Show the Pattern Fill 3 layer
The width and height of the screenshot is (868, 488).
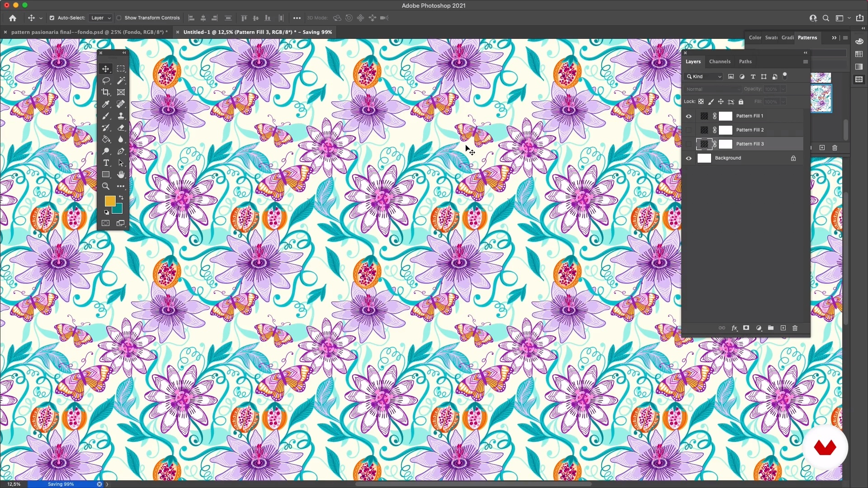coord(689,144)
